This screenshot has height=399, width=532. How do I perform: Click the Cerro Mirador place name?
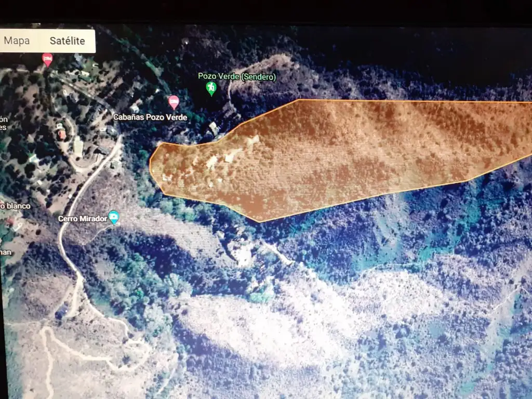(82, 219)
